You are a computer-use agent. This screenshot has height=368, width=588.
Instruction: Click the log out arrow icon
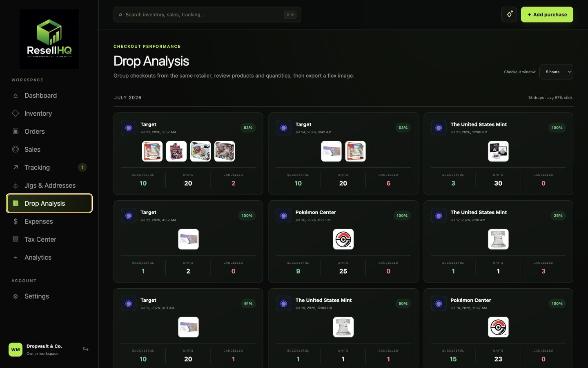86,349
